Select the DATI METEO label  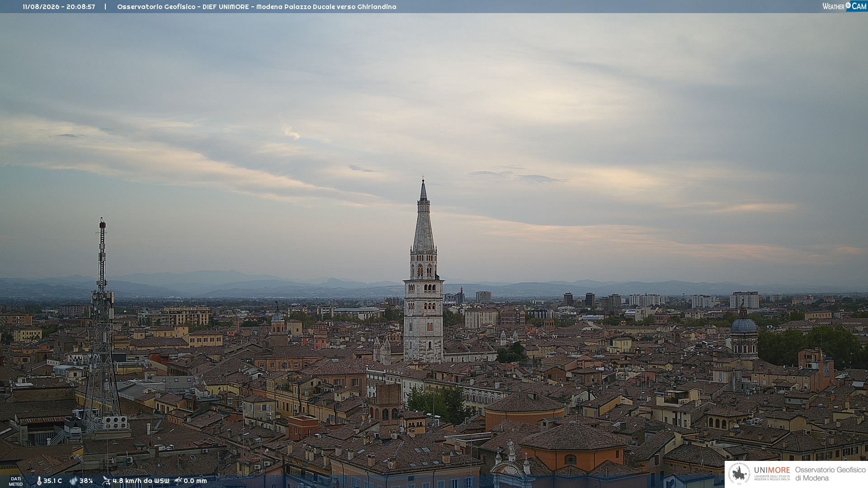pyautogui.click(x=16, y=481)
